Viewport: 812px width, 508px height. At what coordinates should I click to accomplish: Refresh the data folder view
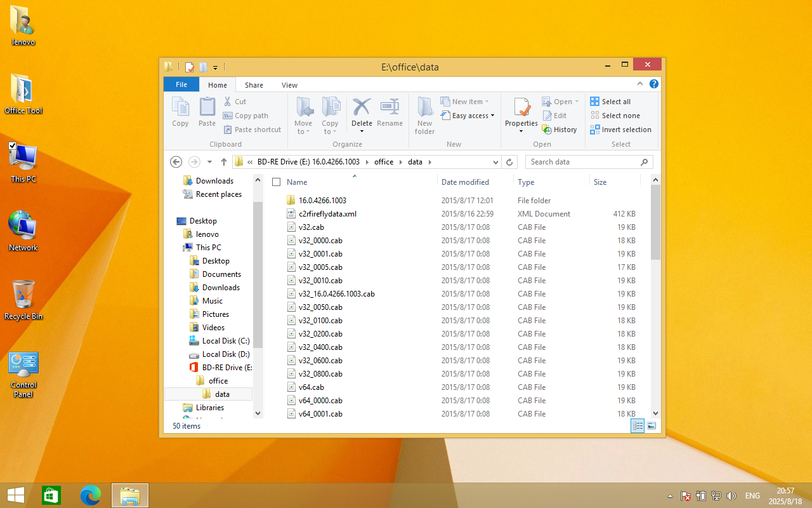tap(509, 162)
